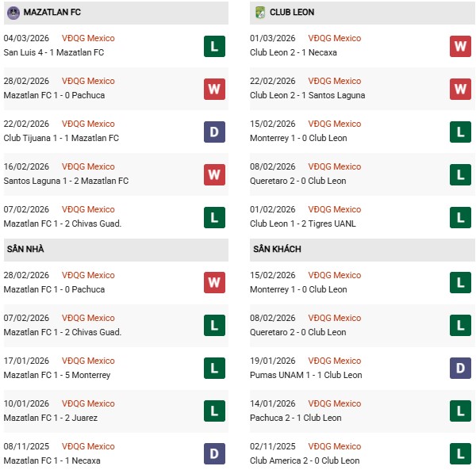The width and height of the screenshot is (476, 470).
Task: Open VĐQG Mexico link dated 04/03/2026
Action: (87, 38)
